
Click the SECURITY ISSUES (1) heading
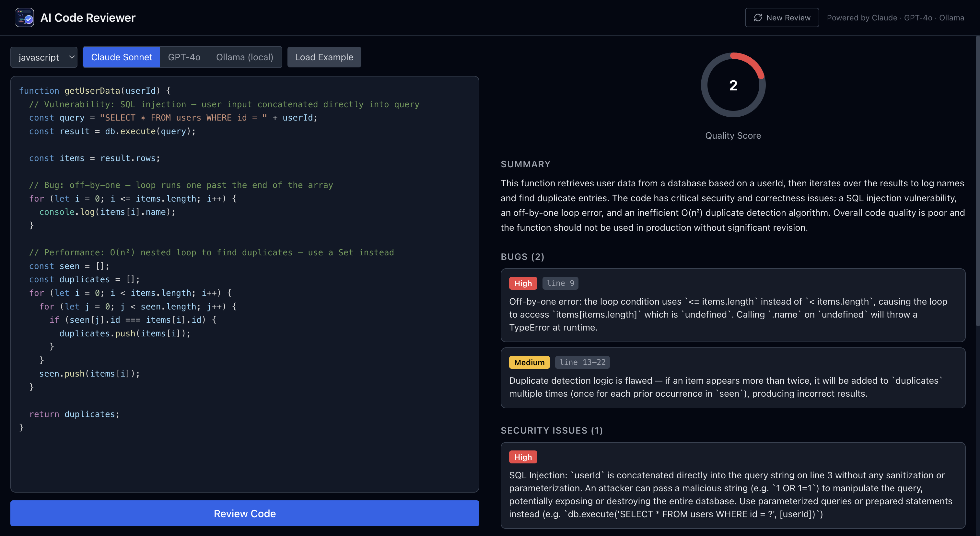[x=552, y=430]
